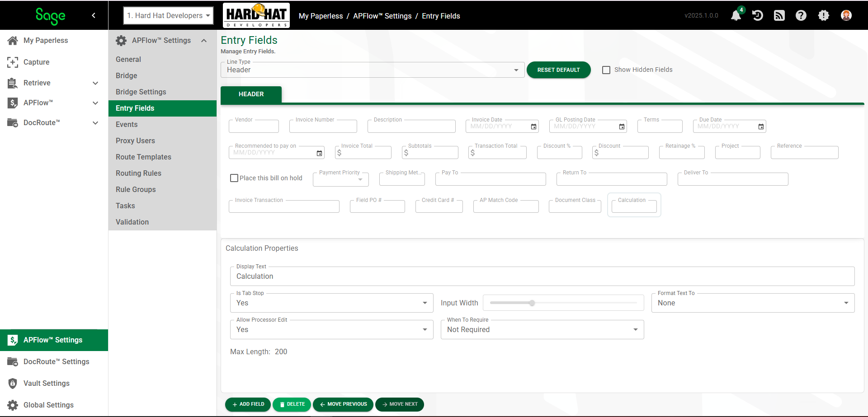Open the user profile avatar
868x417 pixels.
pyautogui.click(x=846, y=15)
